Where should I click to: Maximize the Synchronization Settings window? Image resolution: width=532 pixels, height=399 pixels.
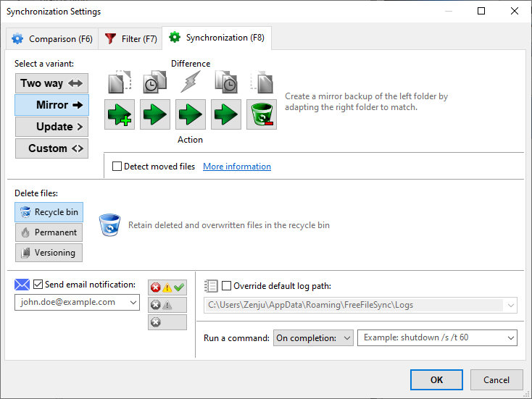(481, 11)
